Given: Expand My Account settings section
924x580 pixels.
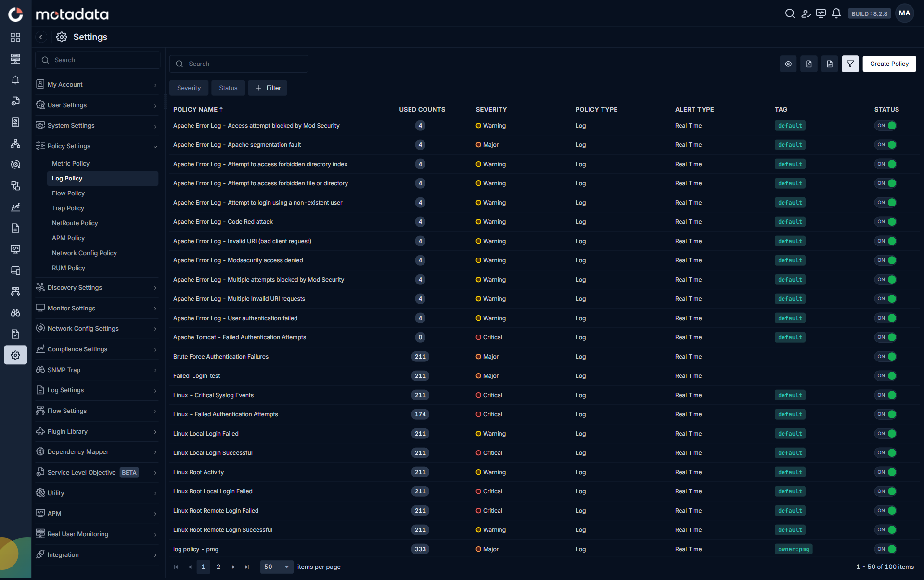Looking at the screenshot, I should point(97,85).
